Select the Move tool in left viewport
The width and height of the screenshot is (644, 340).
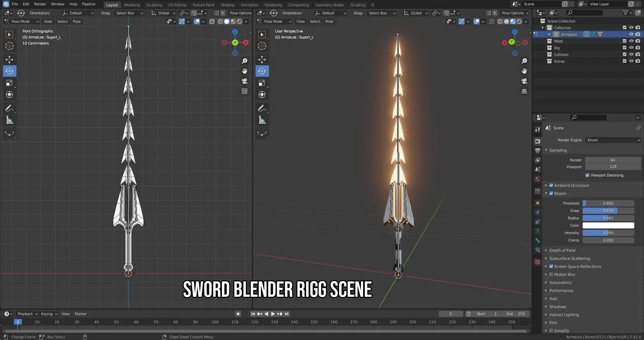pyautogui.click(x=9, y=60)
